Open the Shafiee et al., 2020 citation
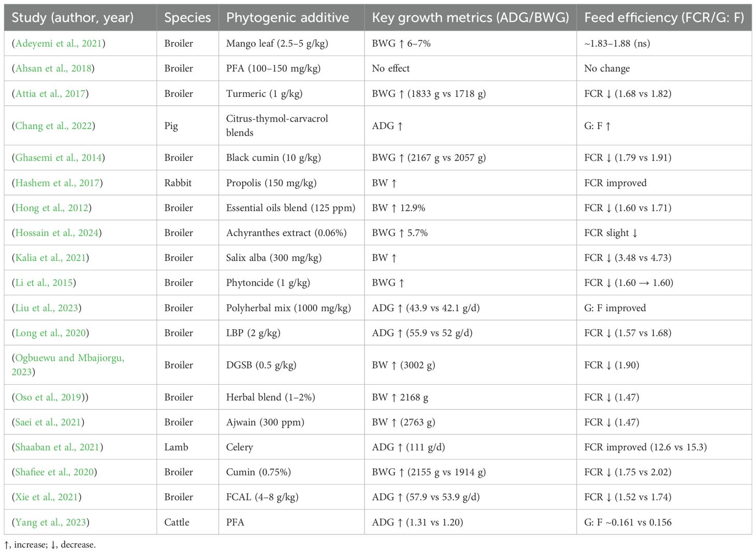Screen dimensions: 756x553 pos(54,472)
